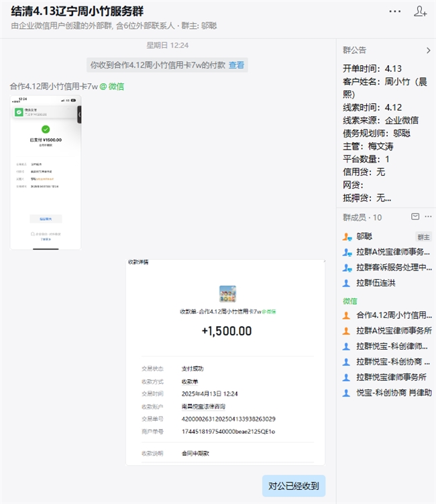436x504 pixels.
Task: Open the phone payment screenshot thumbnail
Action: click(46, 172)
